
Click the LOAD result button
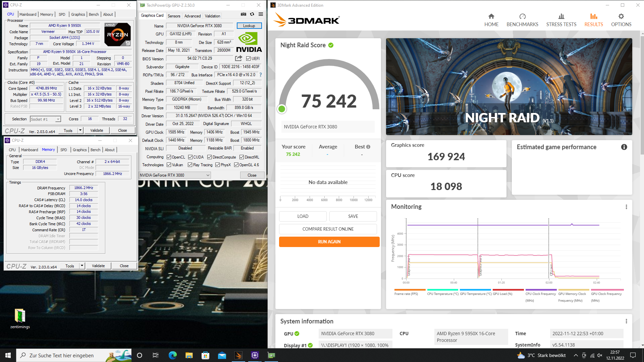[303, 217]
